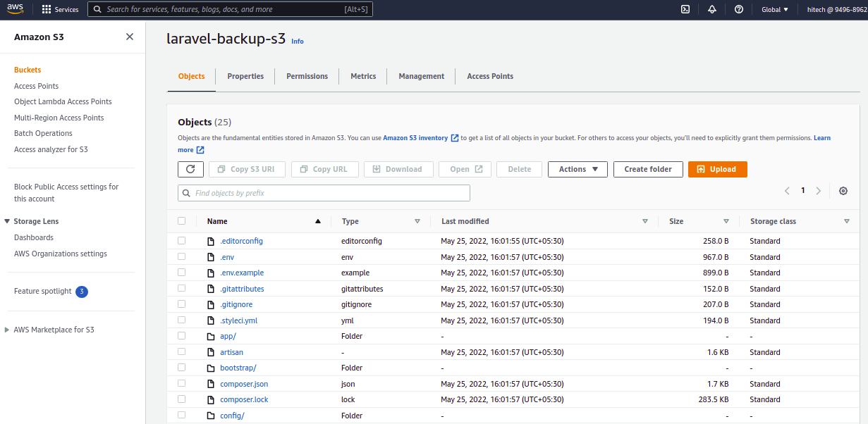
Task: Check the .gitignore row checkbox
Action: coord(182,304)
